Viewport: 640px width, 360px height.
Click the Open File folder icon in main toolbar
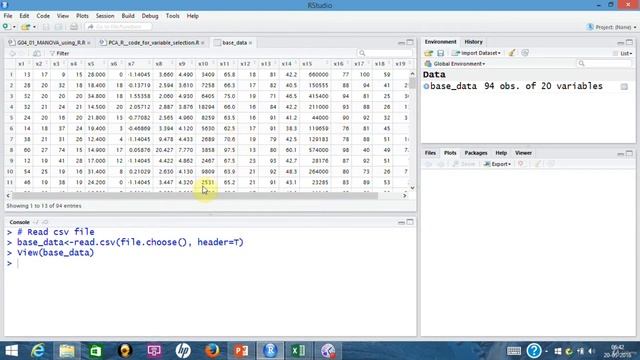click(25, 27)
